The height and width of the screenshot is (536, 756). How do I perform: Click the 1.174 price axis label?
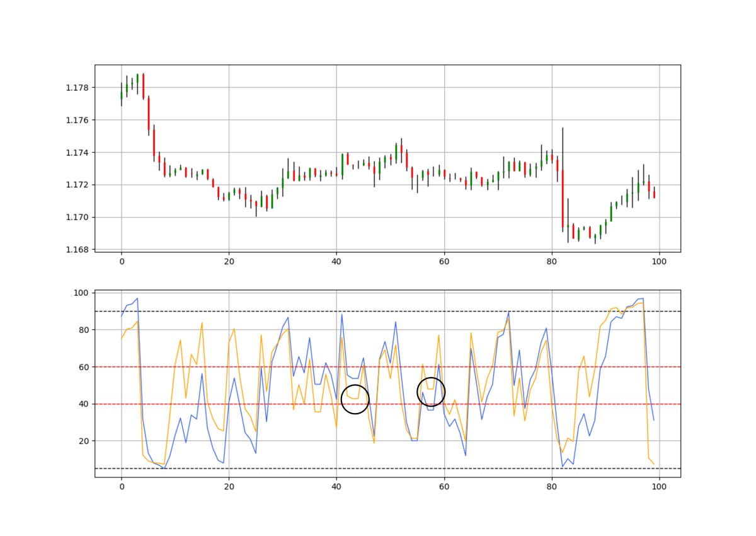coord(77,153)
